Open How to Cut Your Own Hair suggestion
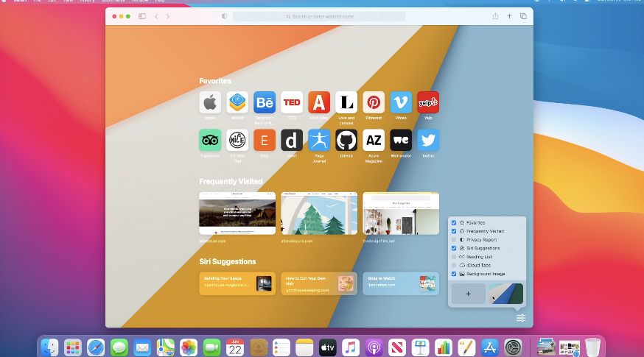The image size is (644, 357). pyautogui.click(x=319, y=283)
